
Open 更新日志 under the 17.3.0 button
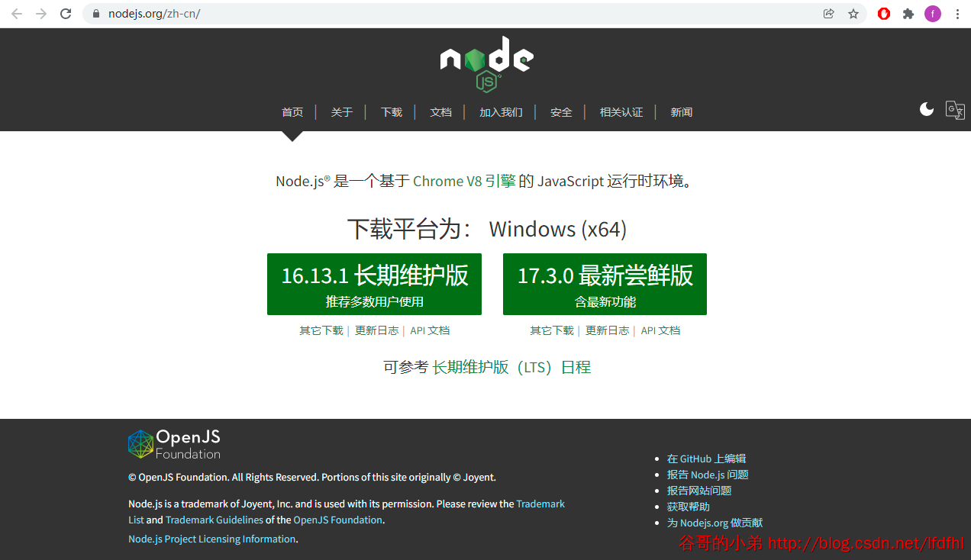(x=608, y=330)
